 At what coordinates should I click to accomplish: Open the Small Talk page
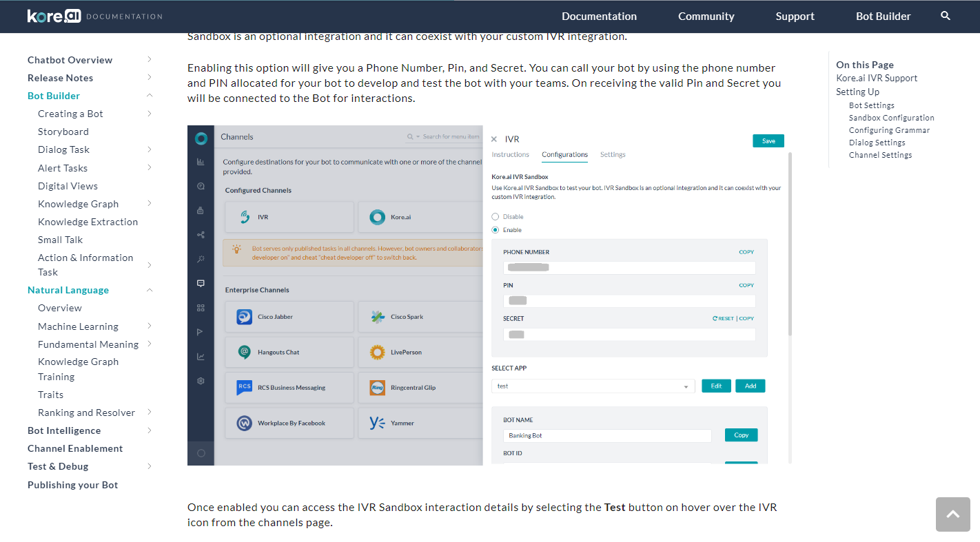tap(60, 240)
